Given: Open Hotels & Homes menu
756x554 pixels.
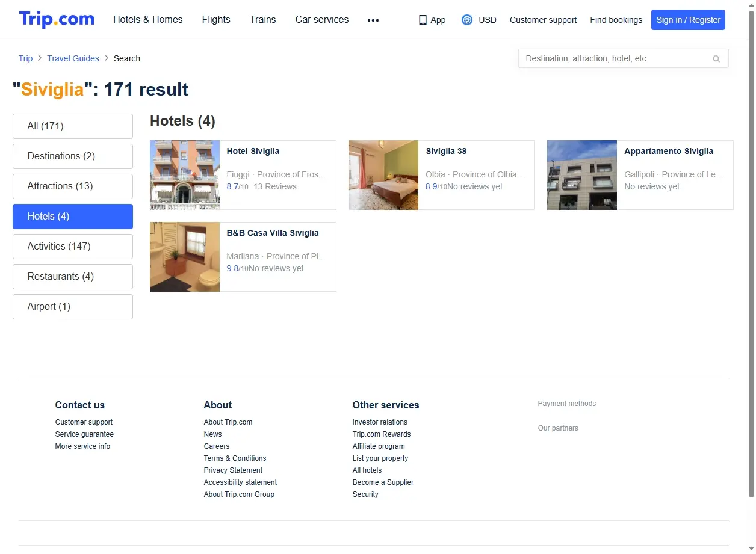Looking at the screenshot, I should tap(148, 20).
